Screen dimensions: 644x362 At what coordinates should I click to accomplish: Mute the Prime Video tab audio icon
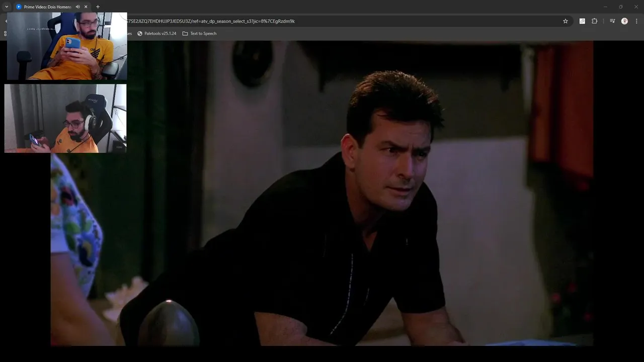(77, 7)
